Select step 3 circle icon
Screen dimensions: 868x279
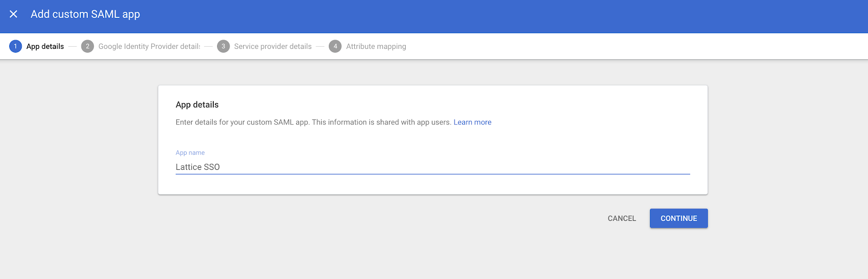(224, 46)
